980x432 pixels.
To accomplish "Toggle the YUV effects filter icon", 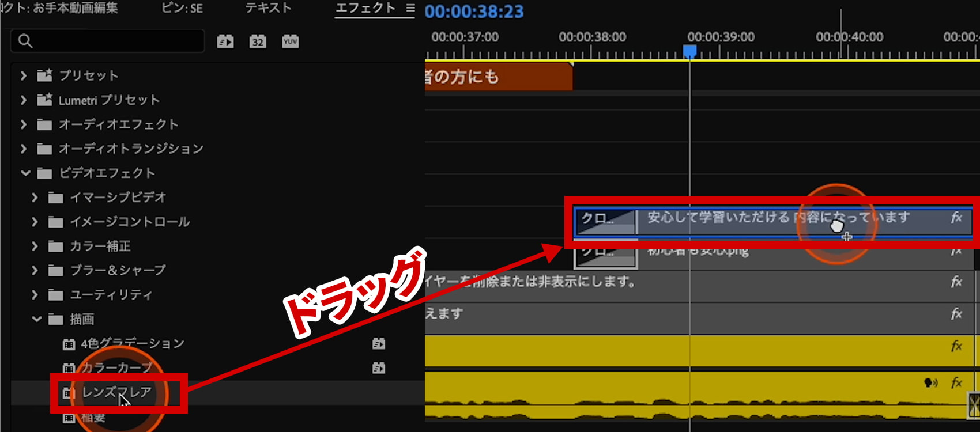I will (x=290, y=41).
